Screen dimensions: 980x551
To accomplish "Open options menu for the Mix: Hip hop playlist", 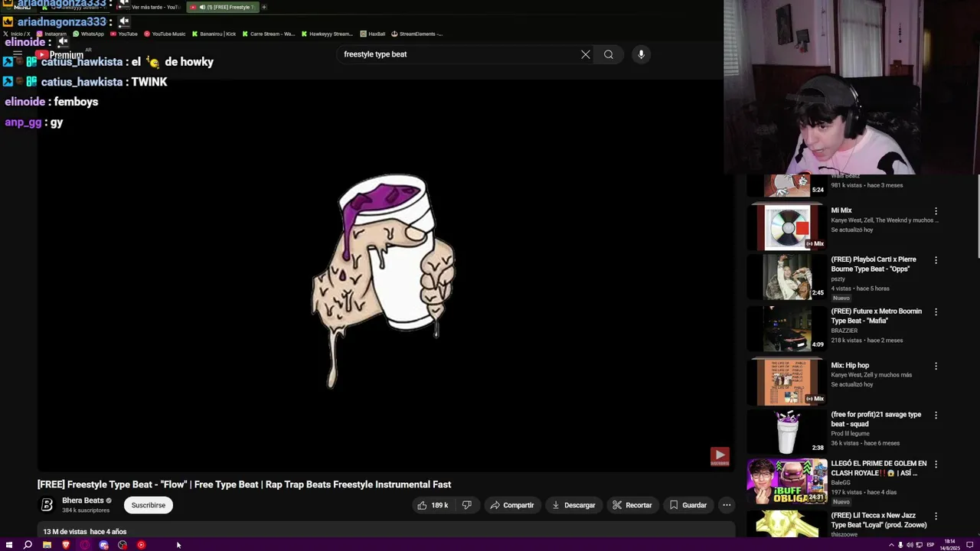I will 936,367.
